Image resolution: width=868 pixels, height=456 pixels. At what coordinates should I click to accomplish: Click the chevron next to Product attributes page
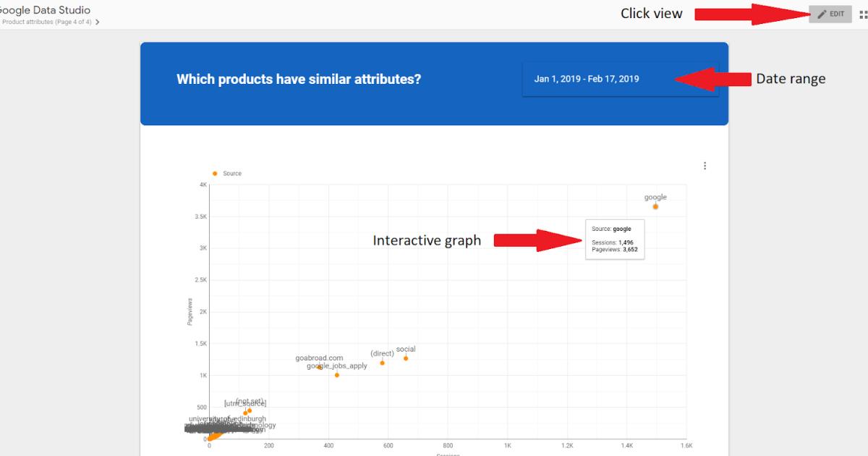pyautogui.click(x=98, y=22)
